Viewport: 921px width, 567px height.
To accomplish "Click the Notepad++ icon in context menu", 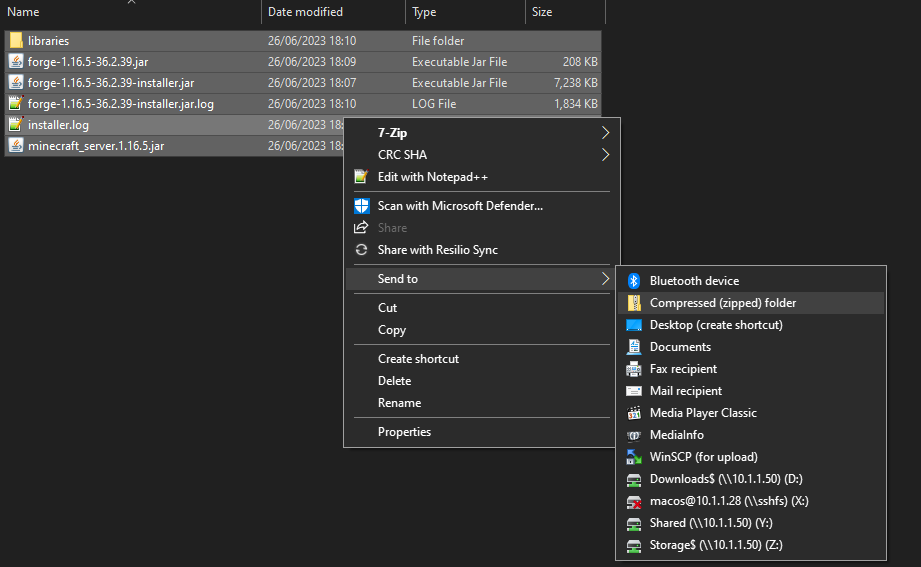I will (x=362, y=177).
